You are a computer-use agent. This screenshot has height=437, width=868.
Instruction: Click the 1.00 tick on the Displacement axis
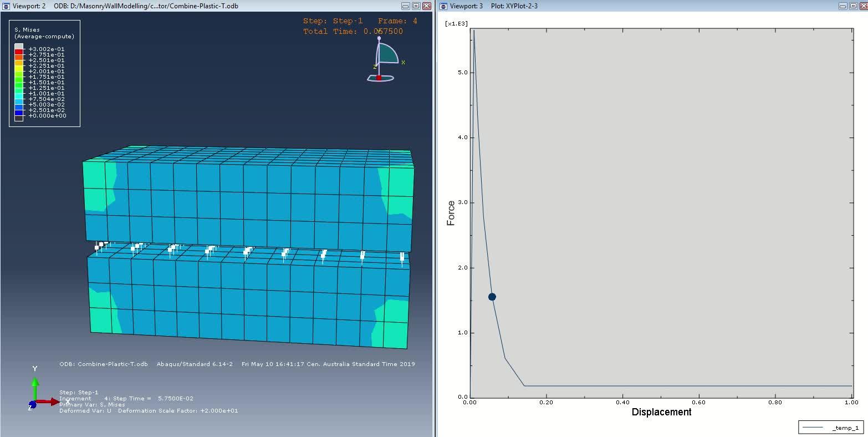[x=852, y=403]
